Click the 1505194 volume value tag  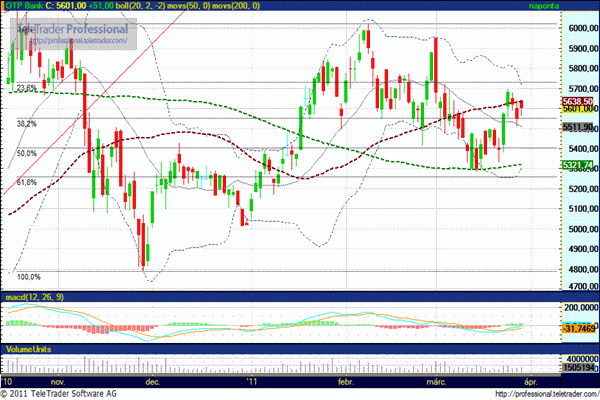[579, 369]
